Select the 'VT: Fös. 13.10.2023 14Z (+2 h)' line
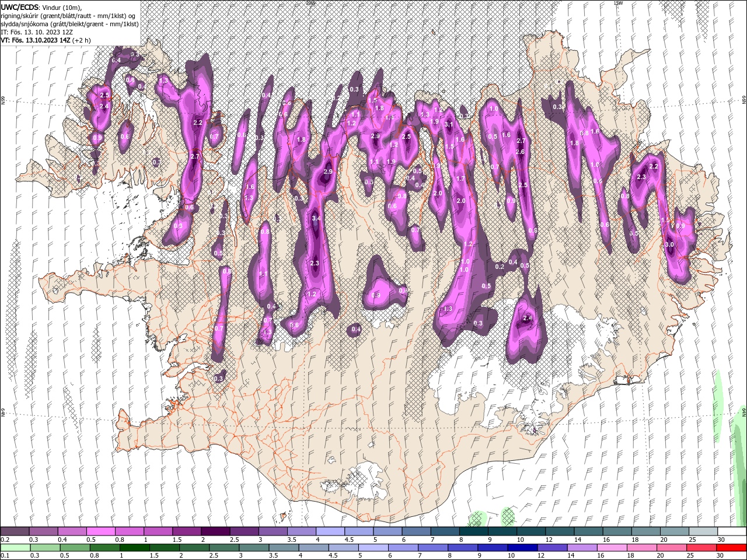This screenshot has width=747, height=560. [x=46, y=40]
